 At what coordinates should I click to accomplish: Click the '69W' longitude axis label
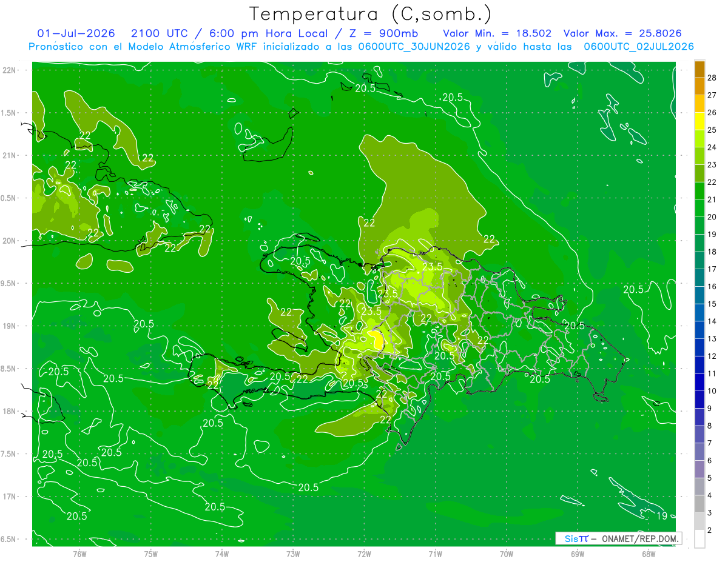(578, 554)
